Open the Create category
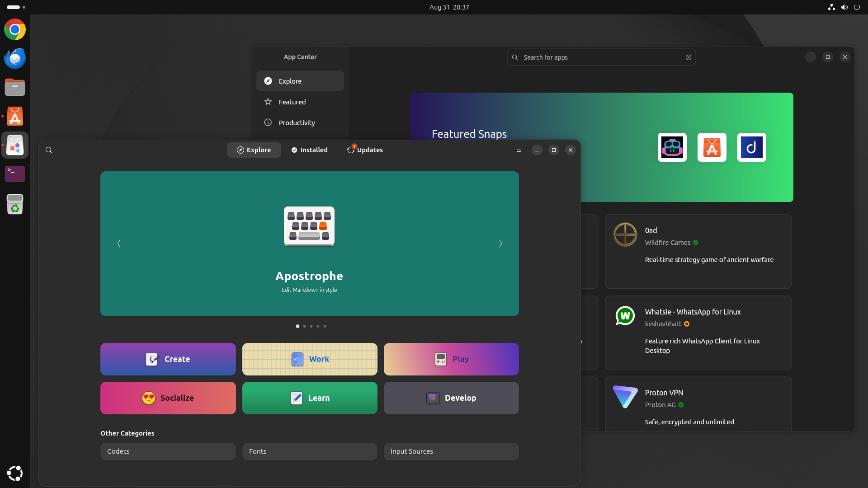868x488 pixels. pos(168,359)
